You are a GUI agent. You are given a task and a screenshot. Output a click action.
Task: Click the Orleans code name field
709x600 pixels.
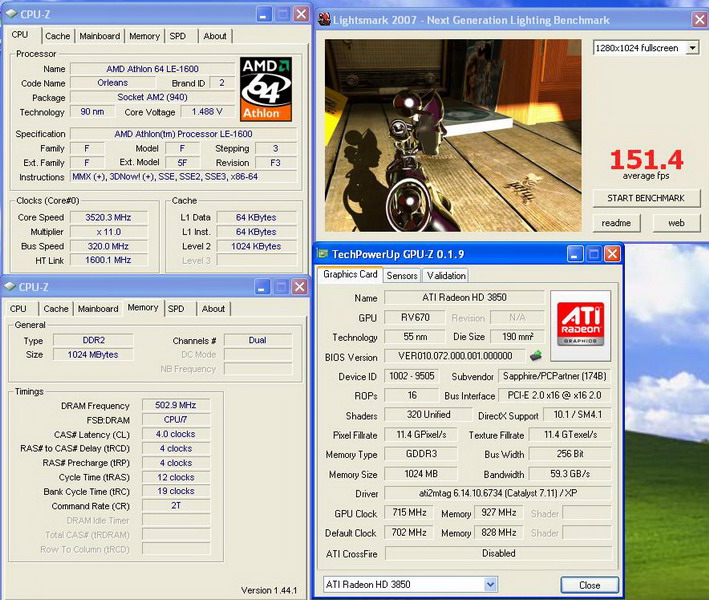[113, 83]
